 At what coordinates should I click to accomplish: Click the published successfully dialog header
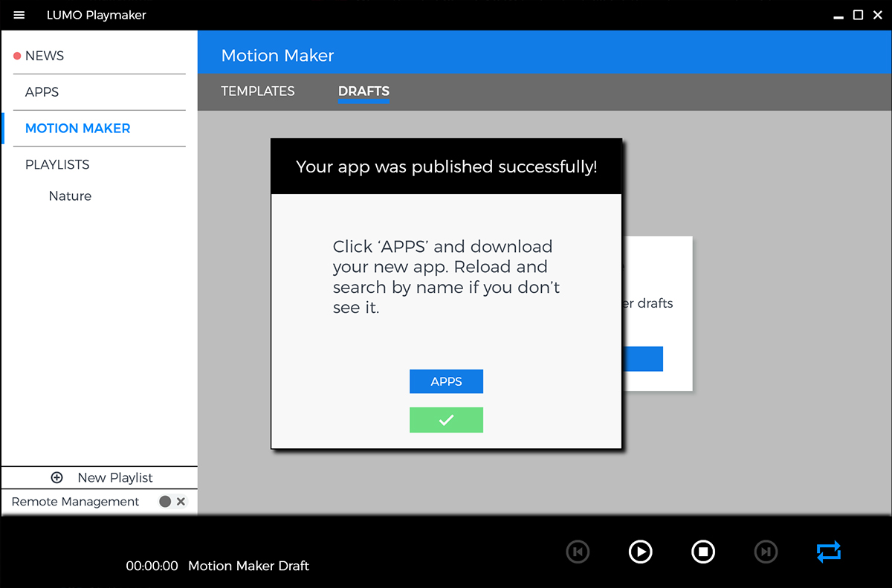pos(446,167)
